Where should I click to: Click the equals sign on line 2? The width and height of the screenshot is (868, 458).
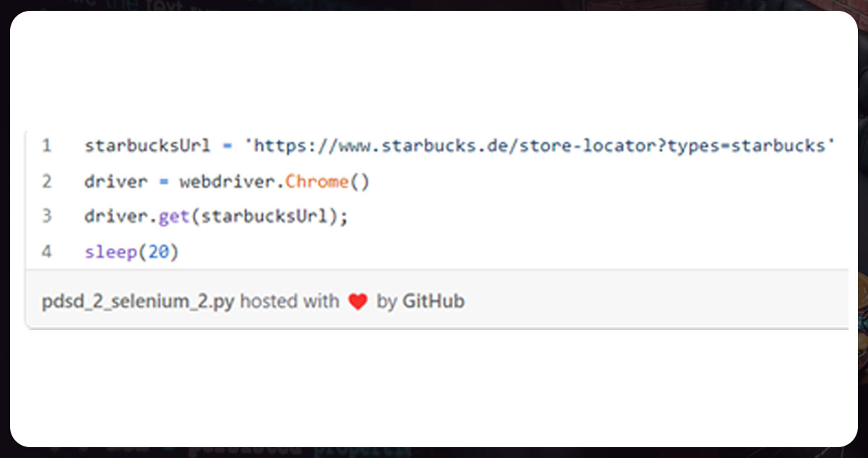pyautogui.click(x=164, y=181)
